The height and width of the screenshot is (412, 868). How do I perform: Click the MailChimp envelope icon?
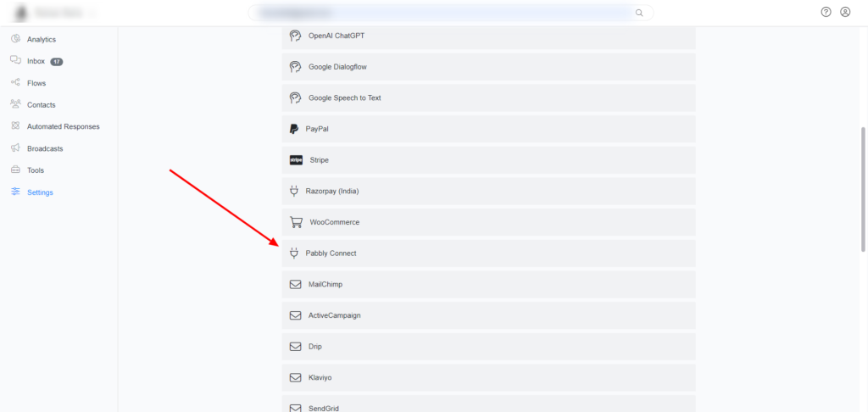295,284
